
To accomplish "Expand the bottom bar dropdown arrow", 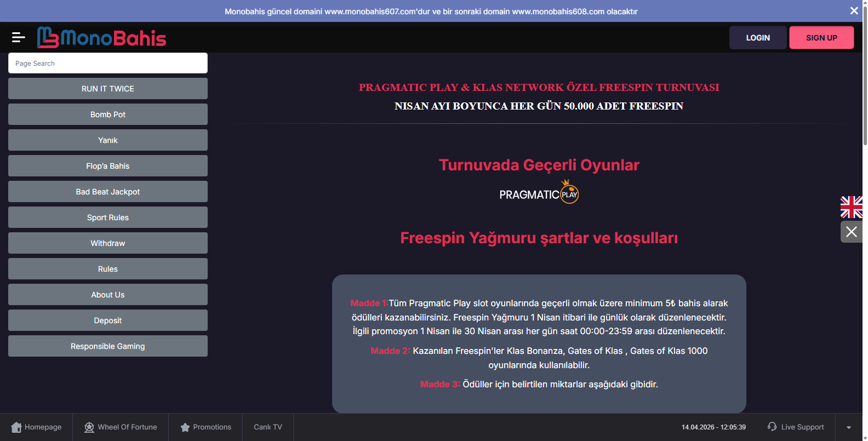I will [x=849, y=427].
